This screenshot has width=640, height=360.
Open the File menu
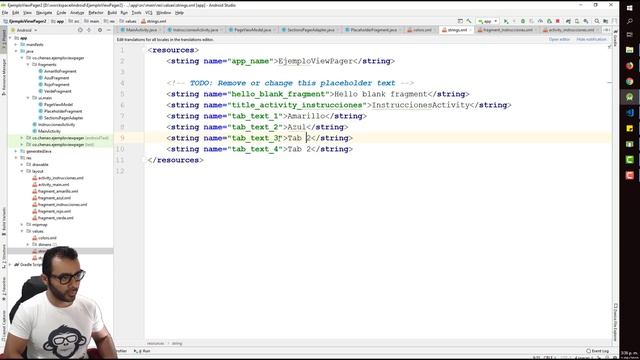5,13
